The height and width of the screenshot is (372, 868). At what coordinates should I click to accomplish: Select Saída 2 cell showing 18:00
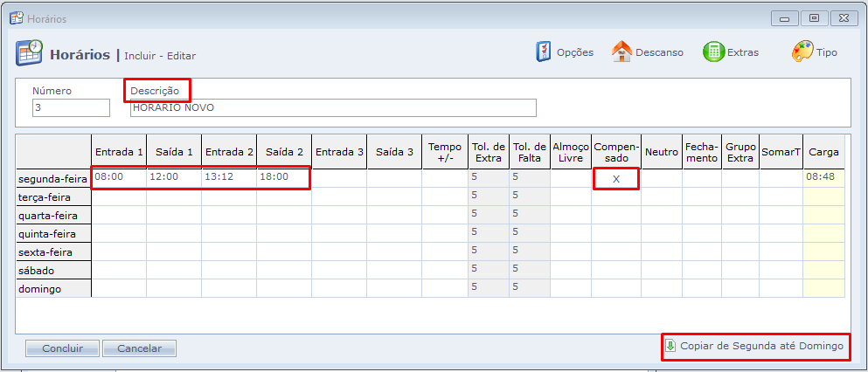pos(283,177)
